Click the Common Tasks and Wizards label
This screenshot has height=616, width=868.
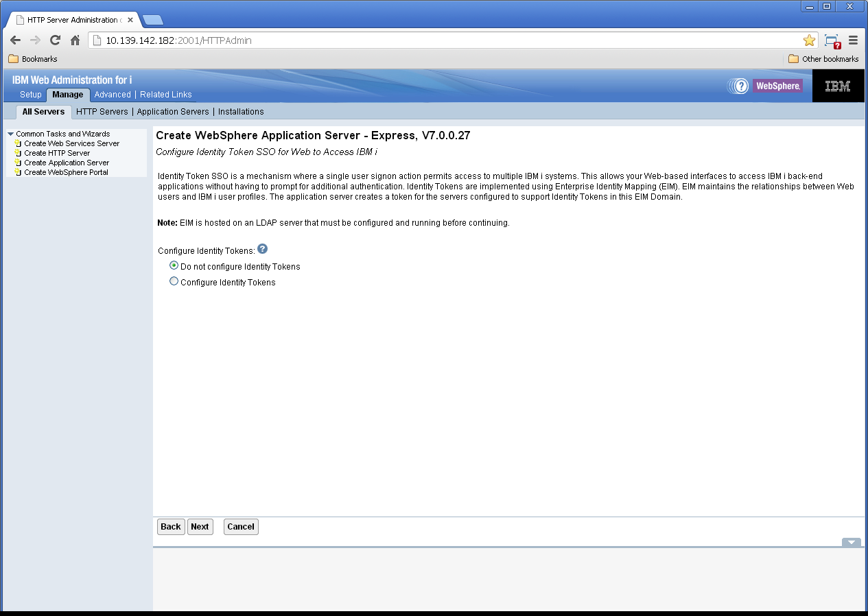(63, 134)
